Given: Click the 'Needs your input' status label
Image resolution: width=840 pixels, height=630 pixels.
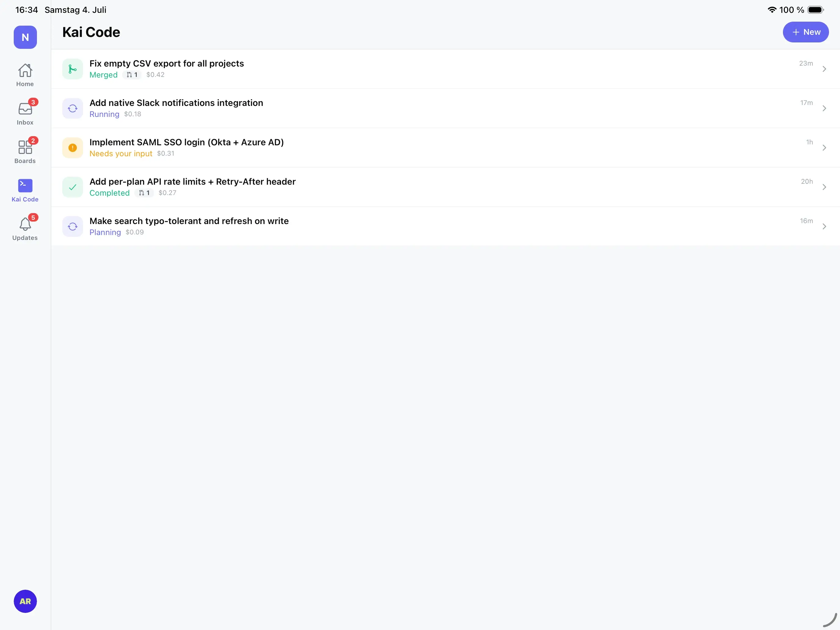Looking at the screenshot, I should click(x=121, y=154).
